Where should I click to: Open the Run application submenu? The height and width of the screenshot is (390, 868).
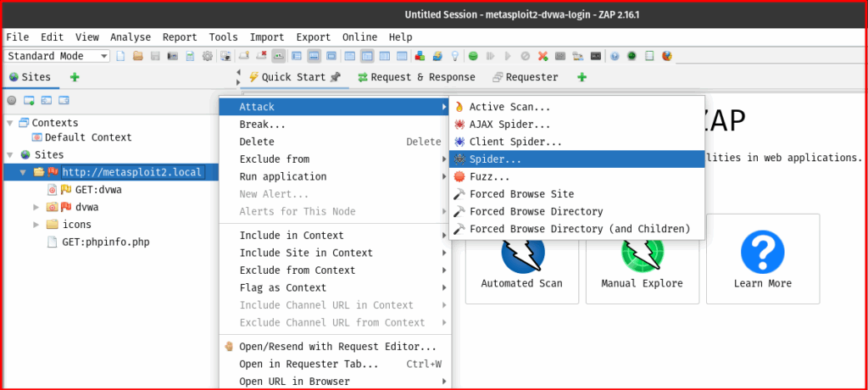coord(336,176)
